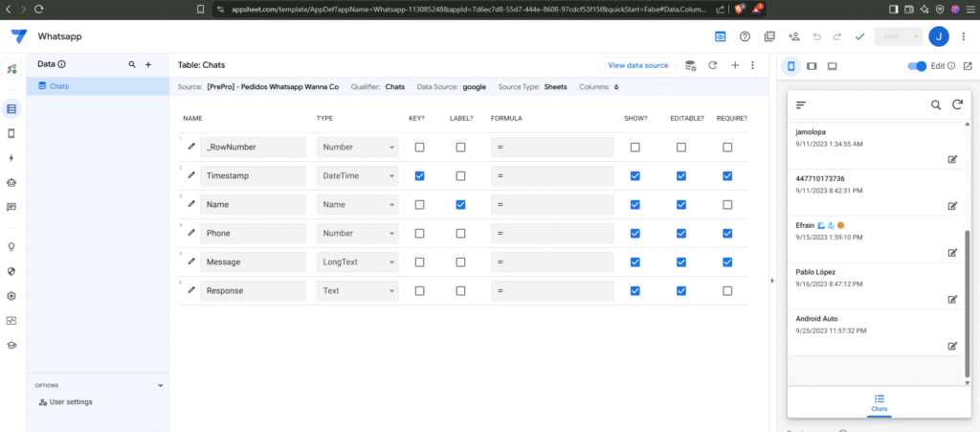Open the Automation bot section

pyautogui.click(x=11, y=183)
